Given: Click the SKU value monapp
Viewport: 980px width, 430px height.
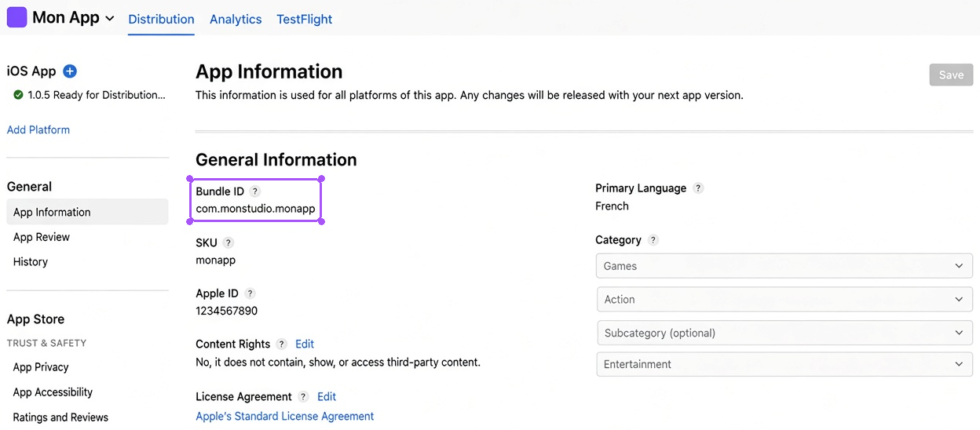Looking at the screenshot, I should coord(215,260).
